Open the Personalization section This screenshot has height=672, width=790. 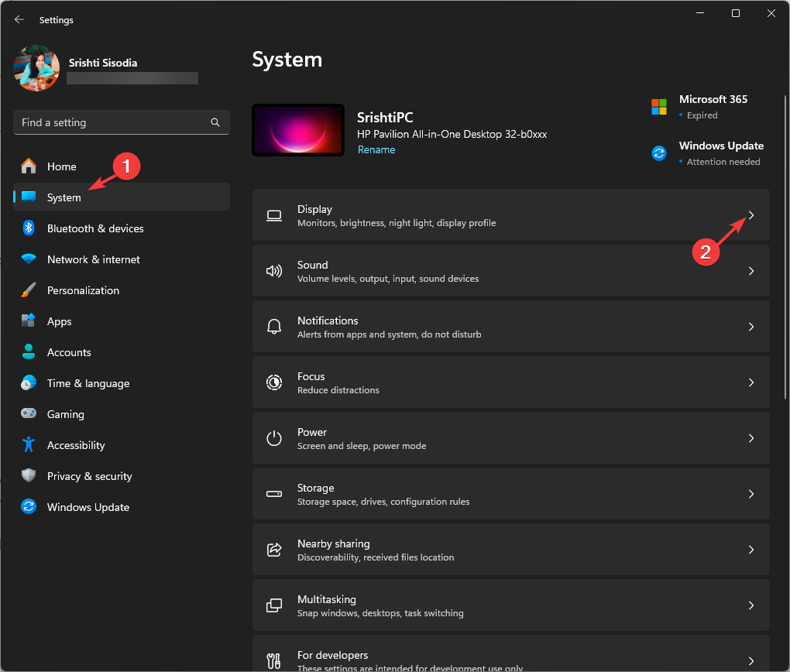(x=83, y=290)
